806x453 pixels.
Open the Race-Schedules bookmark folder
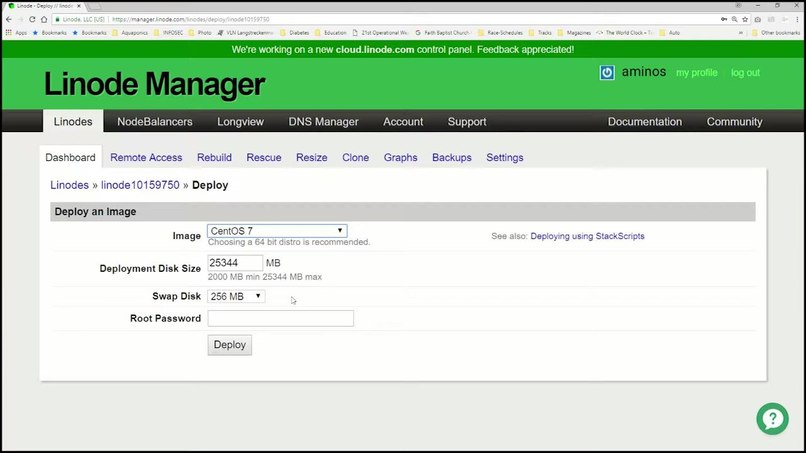pyautogui.click(x=500, y=32)
